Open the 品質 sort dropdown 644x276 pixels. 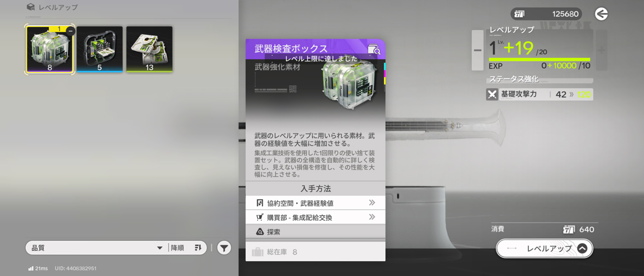pyautogui.click(x=96, y=248)
